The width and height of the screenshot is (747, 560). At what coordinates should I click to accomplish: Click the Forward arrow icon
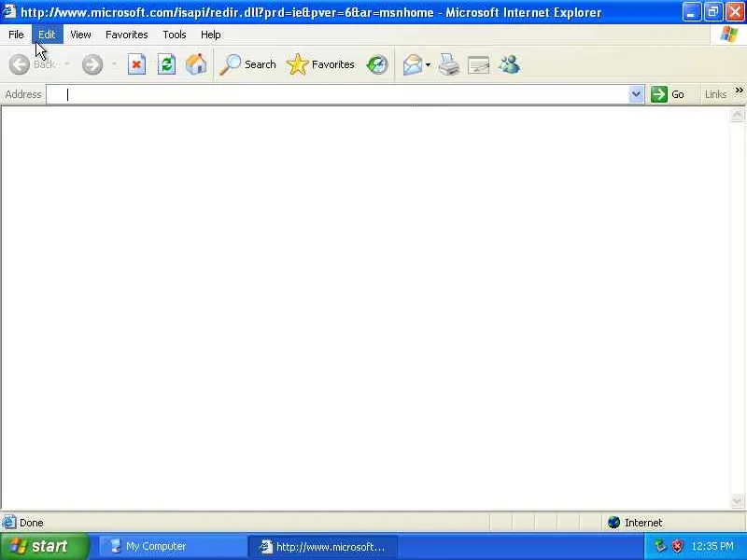tap(92, 64)
